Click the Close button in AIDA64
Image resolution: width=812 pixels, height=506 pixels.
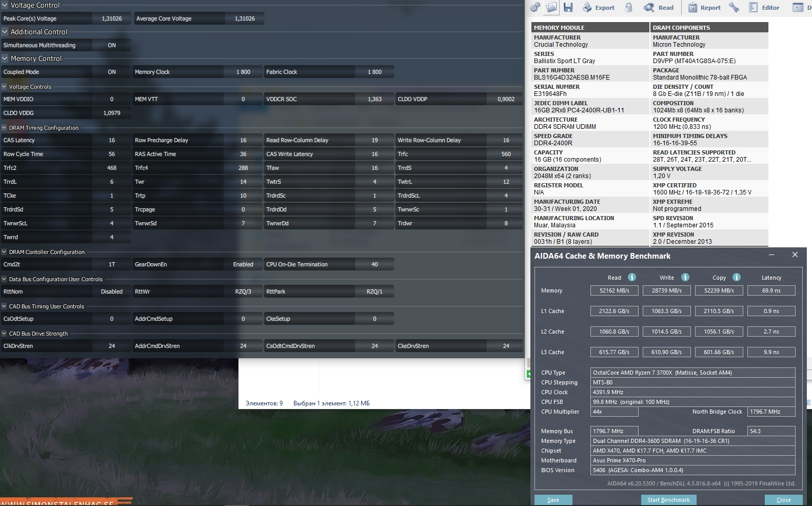point(783,500)
